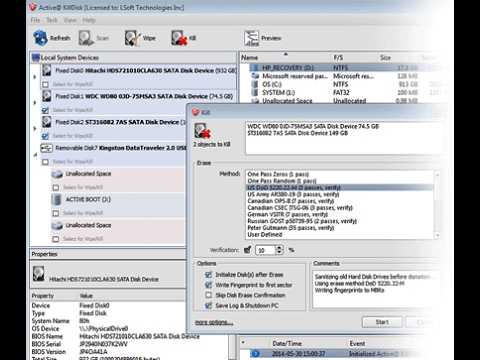Click the erase method list's down scroll arrow
The image size is (480, 360).
pos(437,235)
